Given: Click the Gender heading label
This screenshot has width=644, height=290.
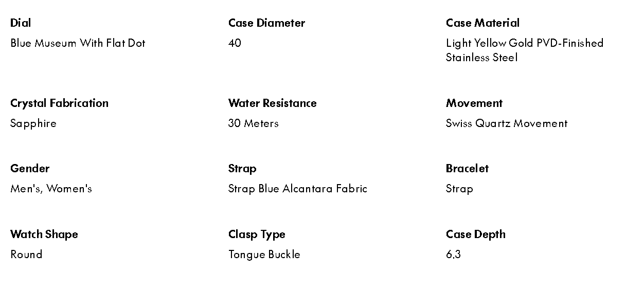Looking at the screenshot, I should pyautogui.click(x=30, y=169).
